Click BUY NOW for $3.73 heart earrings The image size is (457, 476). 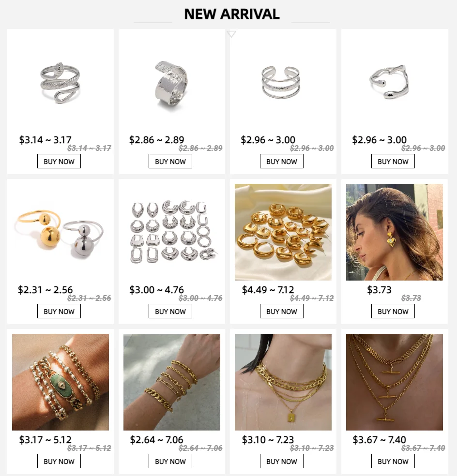[x=393, y=311]
